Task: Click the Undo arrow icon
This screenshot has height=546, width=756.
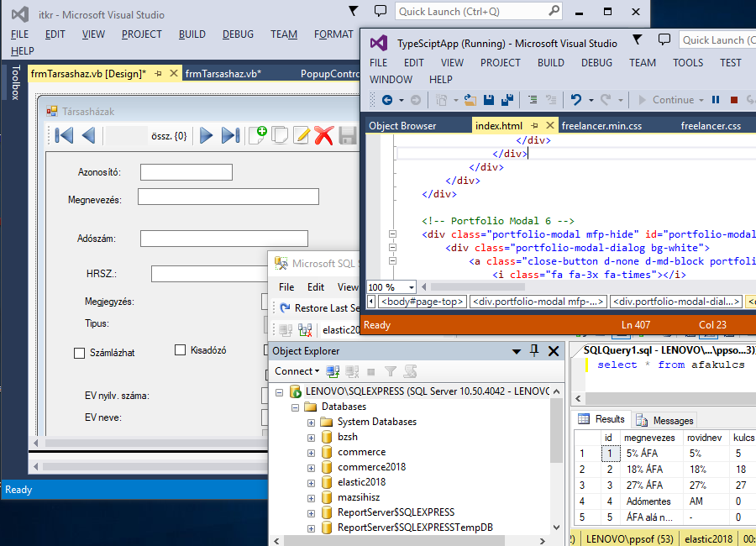Action: coord(576,100)
